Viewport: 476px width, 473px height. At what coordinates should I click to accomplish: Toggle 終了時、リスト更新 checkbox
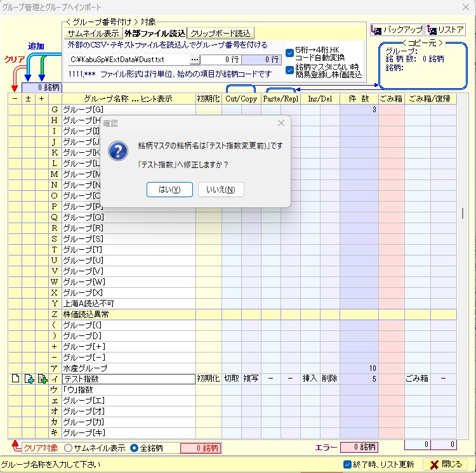pyautogui.click(x=347, y=463)
